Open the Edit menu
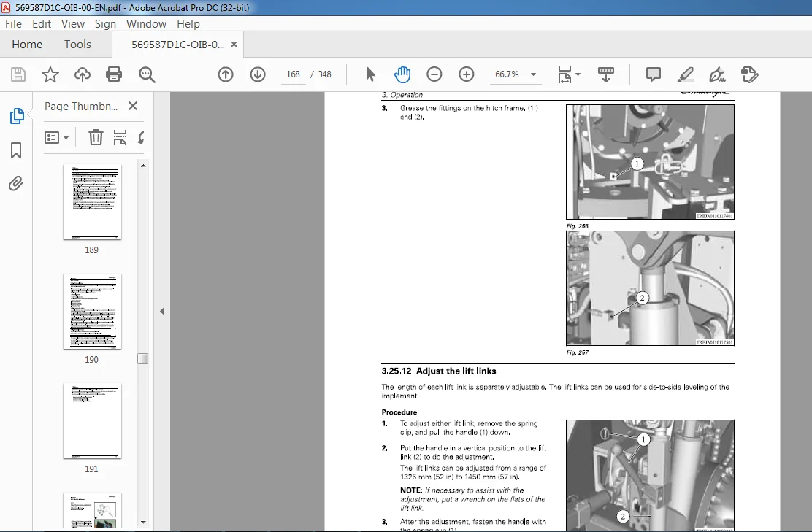The height and width of the screenshot is (532, 812). coord(42,24)
